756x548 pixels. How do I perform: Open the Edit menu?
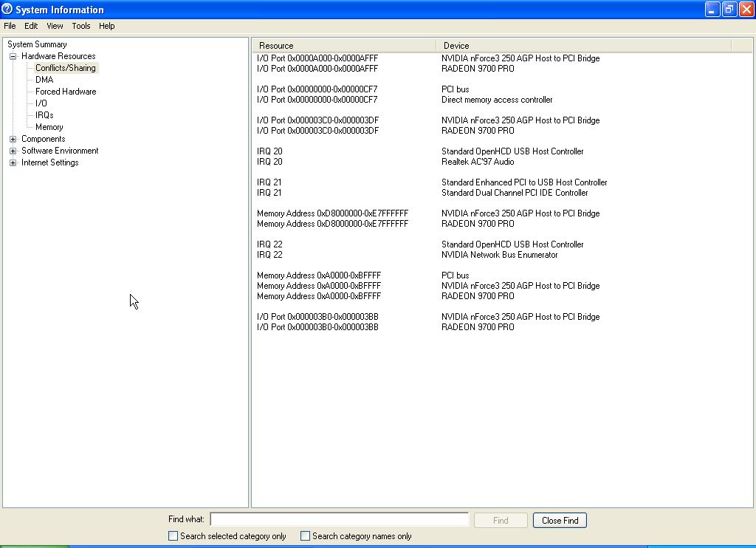tap(31, 26)
